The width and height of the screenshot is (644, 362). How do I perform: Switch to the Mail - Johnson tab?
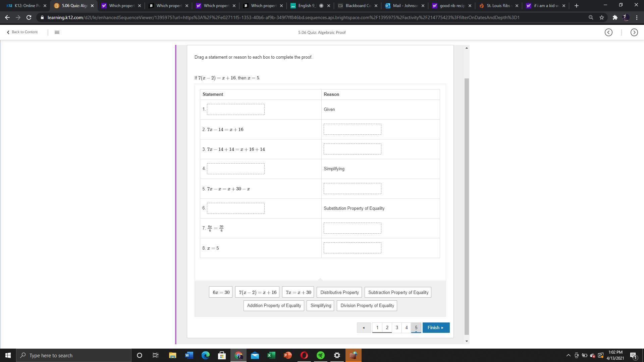coord(405,6)
